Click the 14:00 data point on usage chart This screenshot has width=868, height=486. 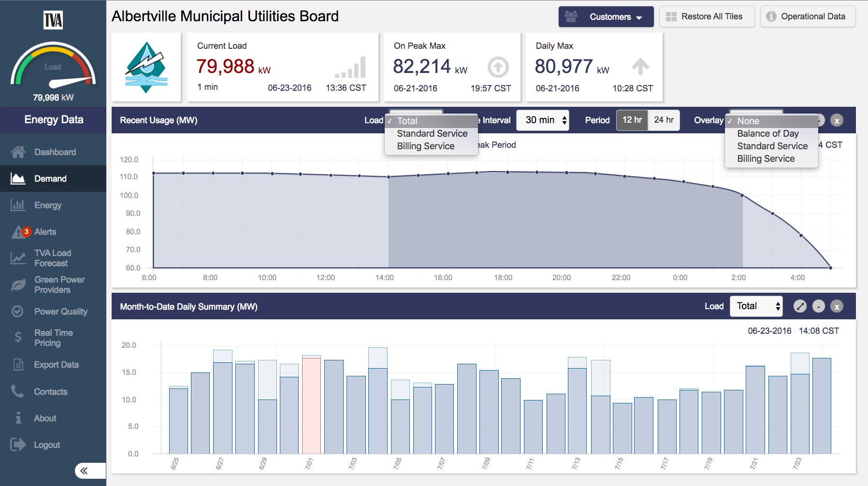(x=389, y=177)
